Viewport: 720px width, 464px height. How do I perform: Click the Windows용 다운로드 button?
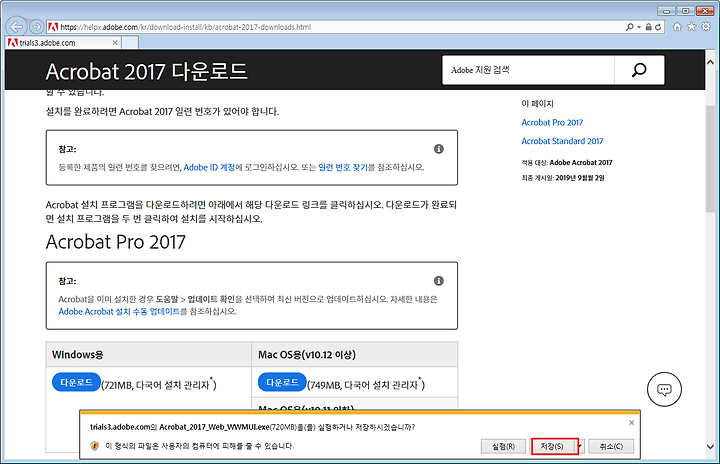click(x=76, y=382)
